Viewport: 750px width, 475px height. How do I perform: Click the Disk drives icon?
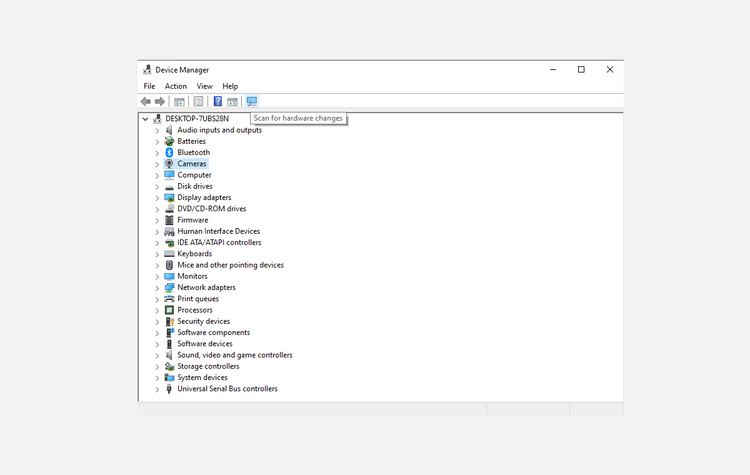pyautogui.click(x=169, y=187)
